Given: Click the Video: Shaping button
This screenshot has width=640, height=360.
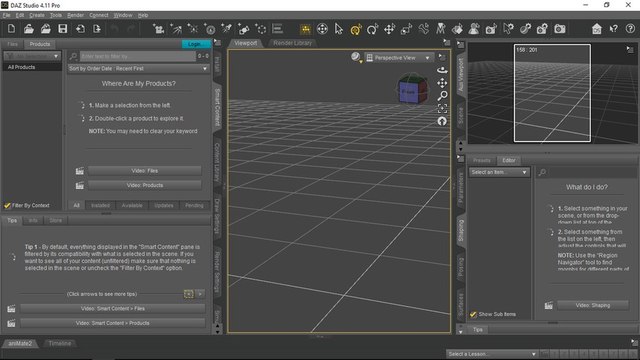Looking at the screenshot, I should tap(593, 305).
